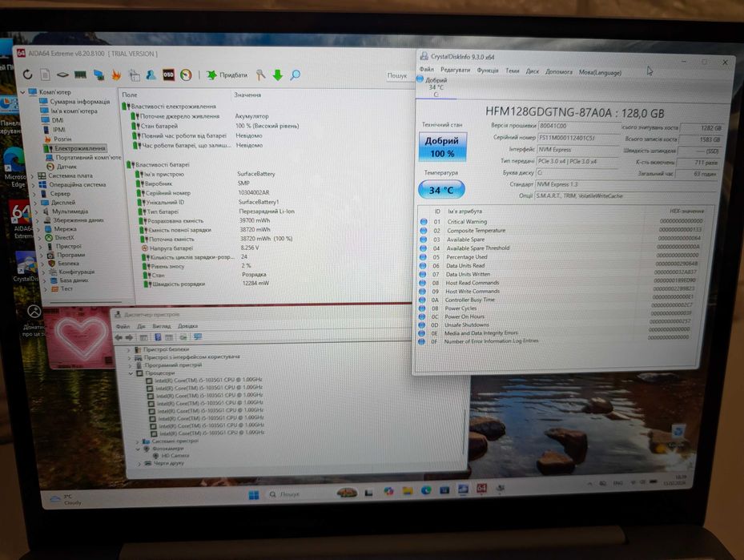This screenshot has height=560, width=744.
Task: Open CrystalDiskInfo Диск menu
Action: coord(532,71)
